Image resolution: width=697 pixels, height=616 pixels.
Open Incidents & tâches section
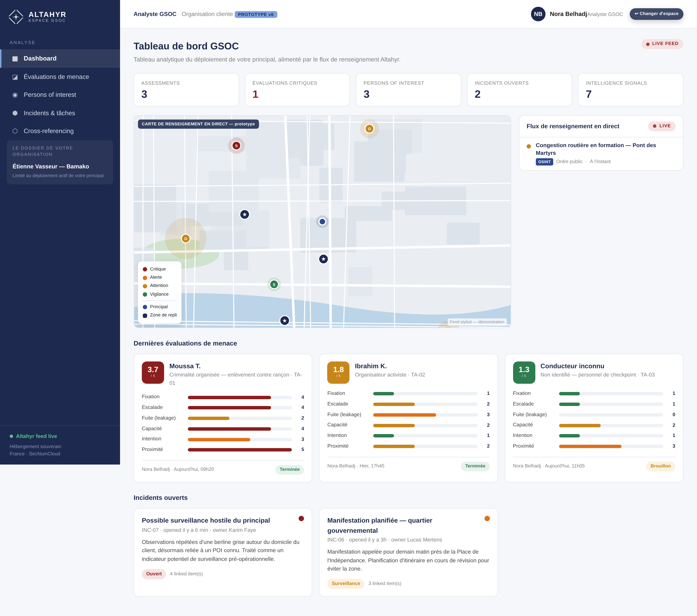[x=60, y=113]
